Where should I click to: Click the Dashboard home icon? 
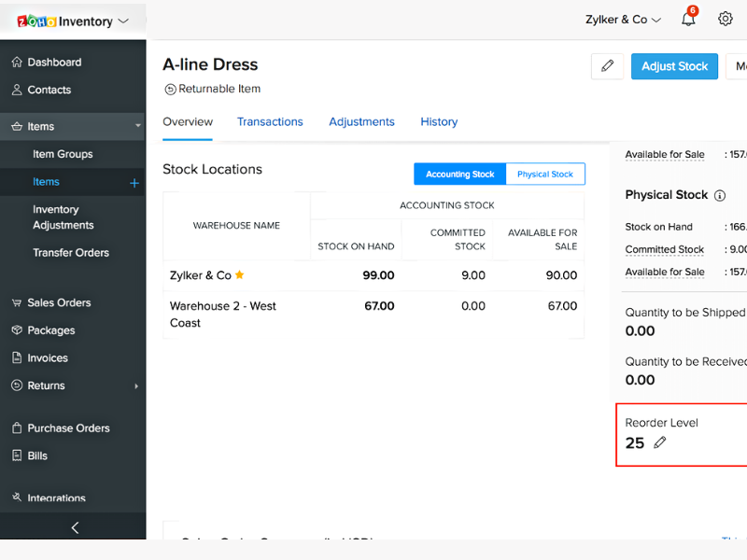click(17, 63)
